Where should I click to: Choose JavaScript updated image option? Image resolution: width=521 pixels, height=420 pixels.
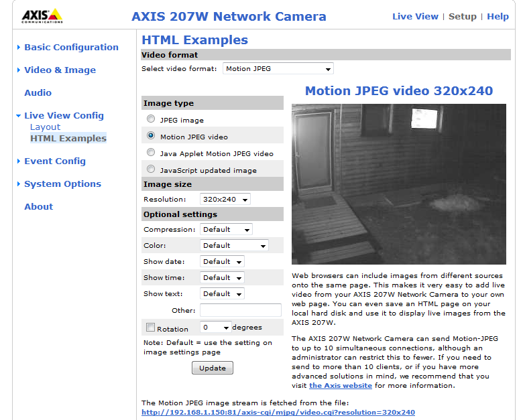tap(151, 169)
